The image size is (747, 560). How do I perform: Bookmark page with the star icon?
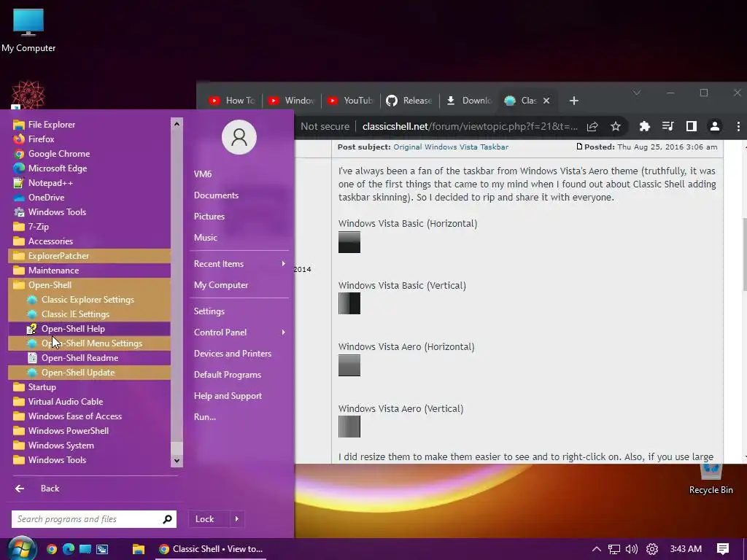click(x=616, y=126)
